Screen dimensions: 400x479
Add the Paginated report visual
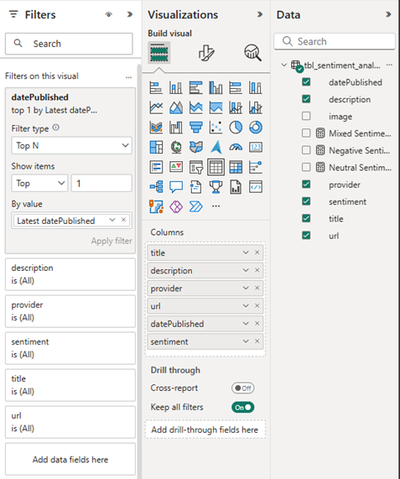coord(236,187)
